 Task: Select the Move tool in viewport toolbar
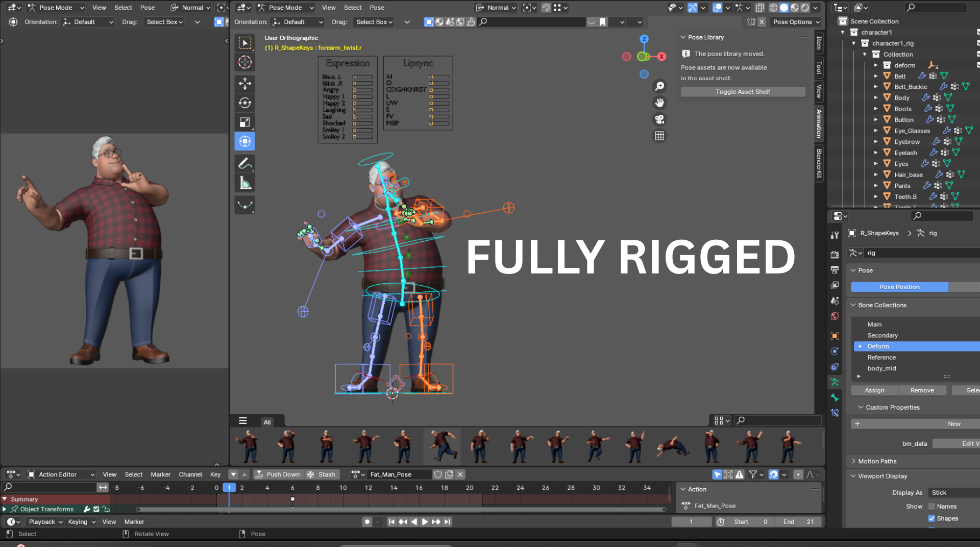245,84
